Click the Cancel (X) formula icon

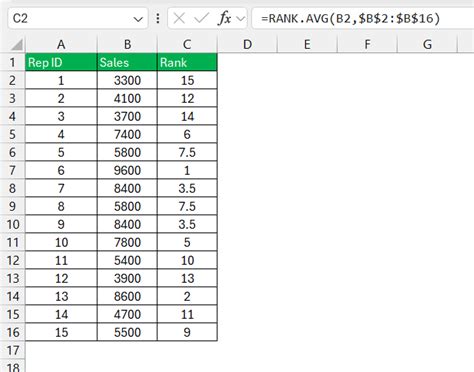(x=179, y=18)
